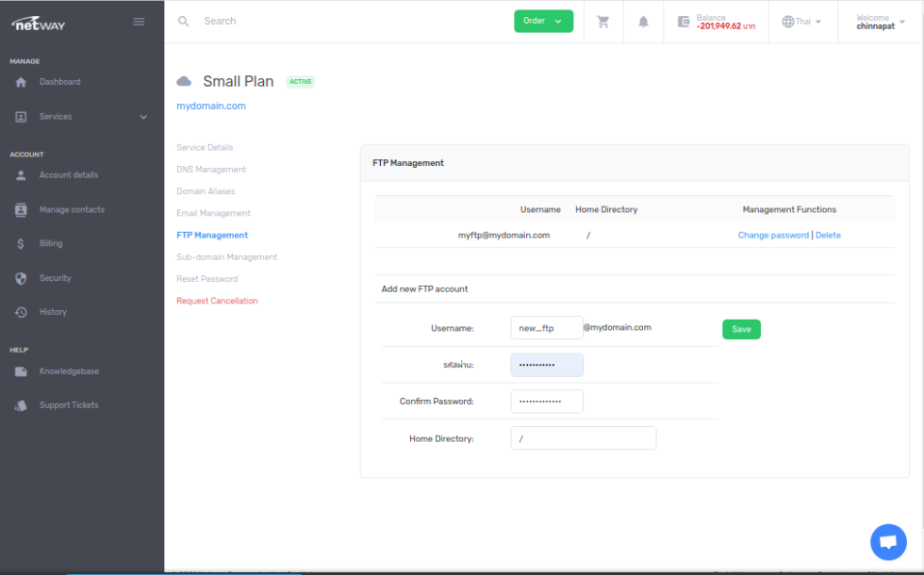Image resolution: width=924 pixels, height=575 pixels.
Task: Click the Security shield icon
Action: (21, 278)
